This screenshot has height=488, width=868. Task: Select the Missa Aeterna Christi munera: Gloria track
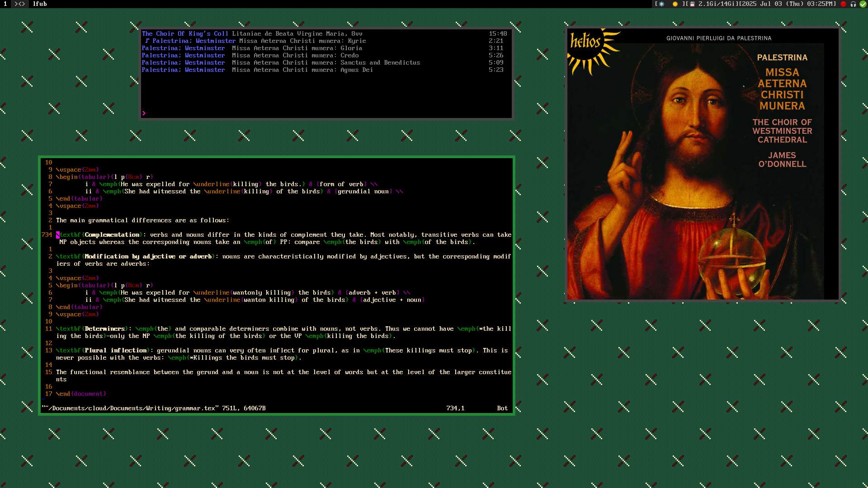tap(324, 48)
